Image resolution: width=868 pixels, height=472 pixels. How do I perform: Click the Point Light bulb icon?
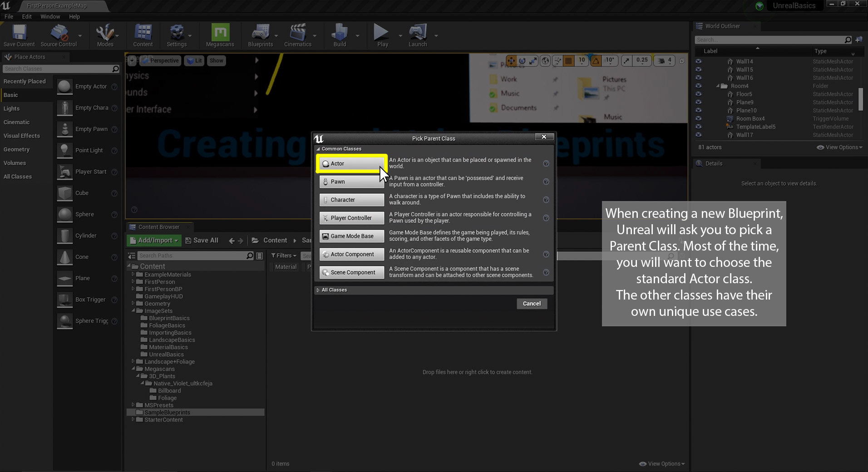point(65,150)
